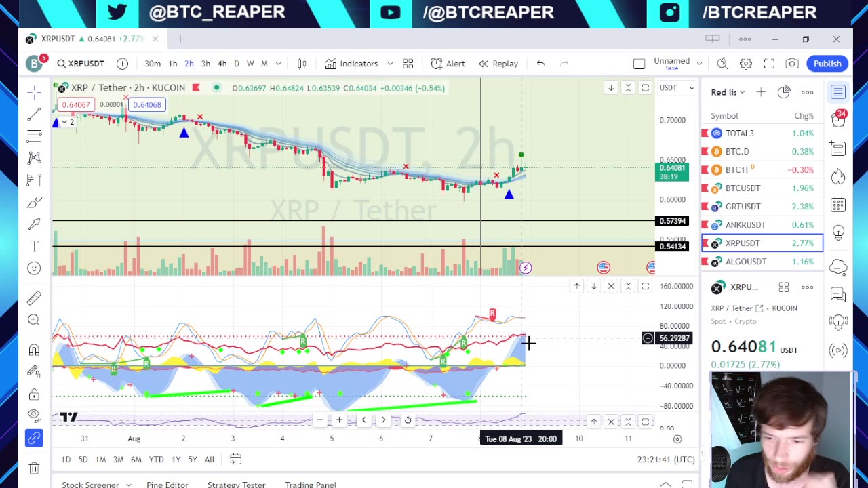Take a chart snapshot camera icon
Viewport: 868px width, 488px height.
coord(791,64)
